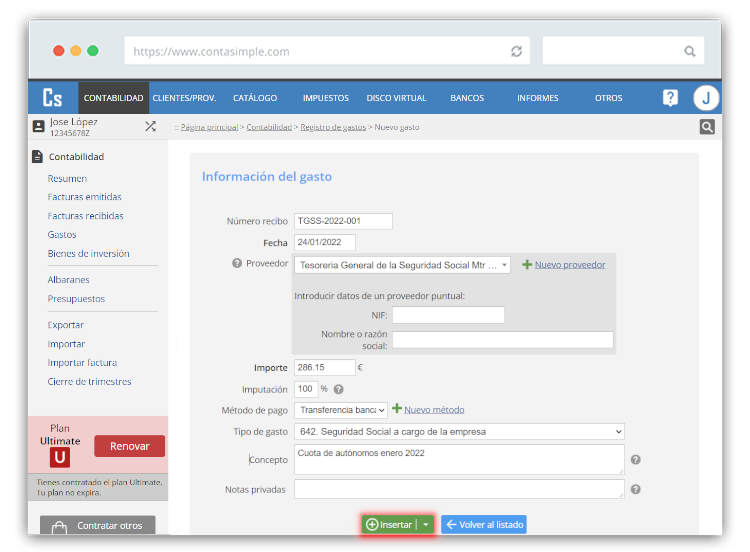750x552 pixels.
Task: Open the Proveedor dropdown
Action: click(402, 265)
